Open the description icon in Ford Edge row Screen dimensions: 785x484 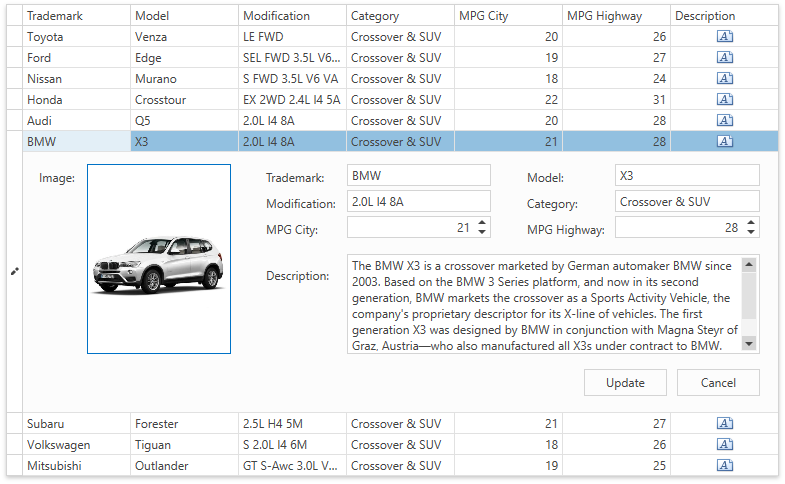coord(724,58)
